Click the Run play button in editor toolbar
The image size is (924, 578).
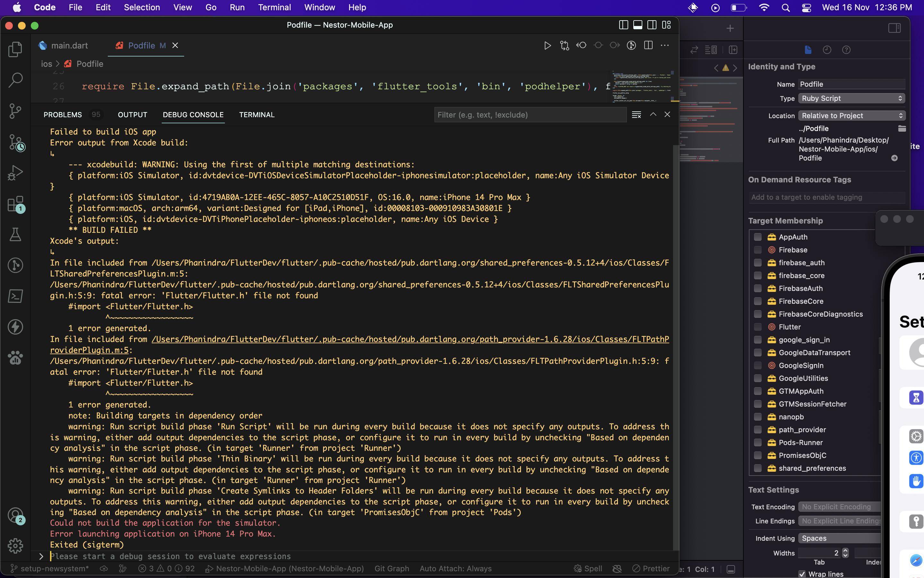pos(547,46)
